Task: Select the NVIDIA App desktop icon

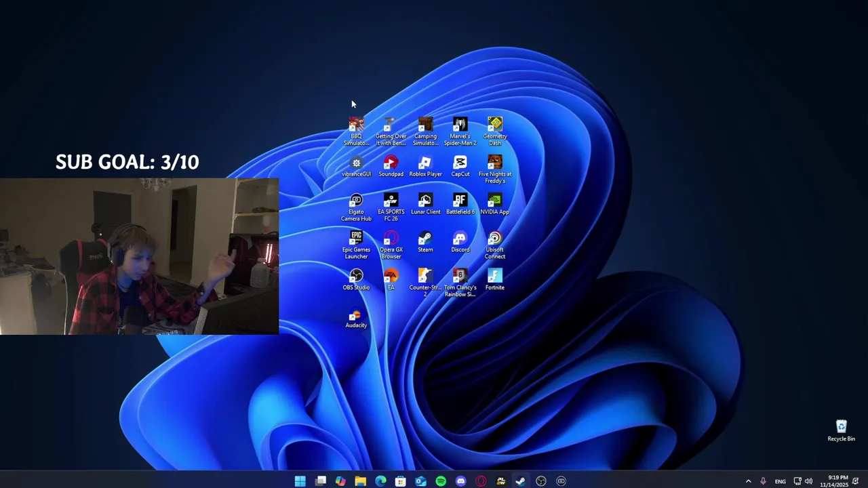Action: click(x=495, y=204)
